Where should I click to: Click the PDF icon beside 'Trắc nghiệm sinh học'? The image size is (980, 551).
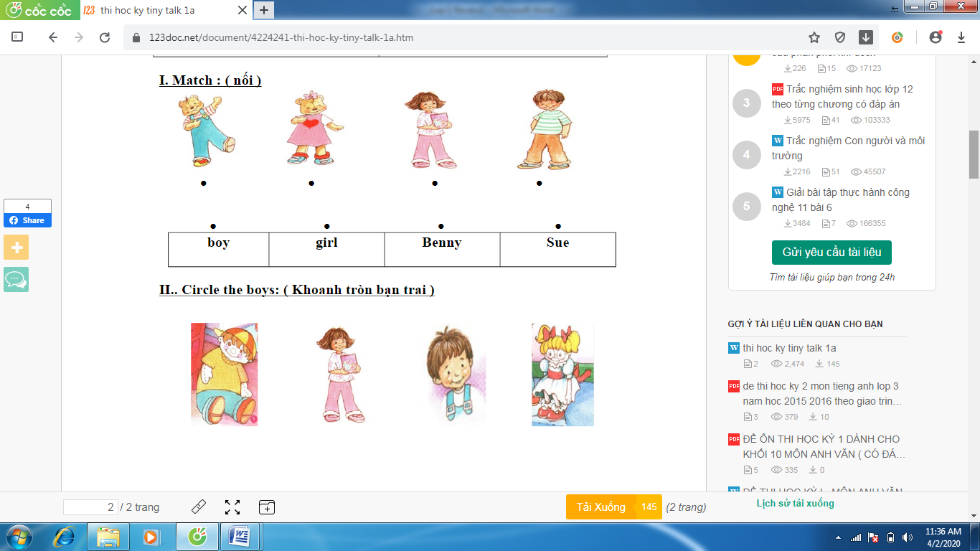point(778,90)
